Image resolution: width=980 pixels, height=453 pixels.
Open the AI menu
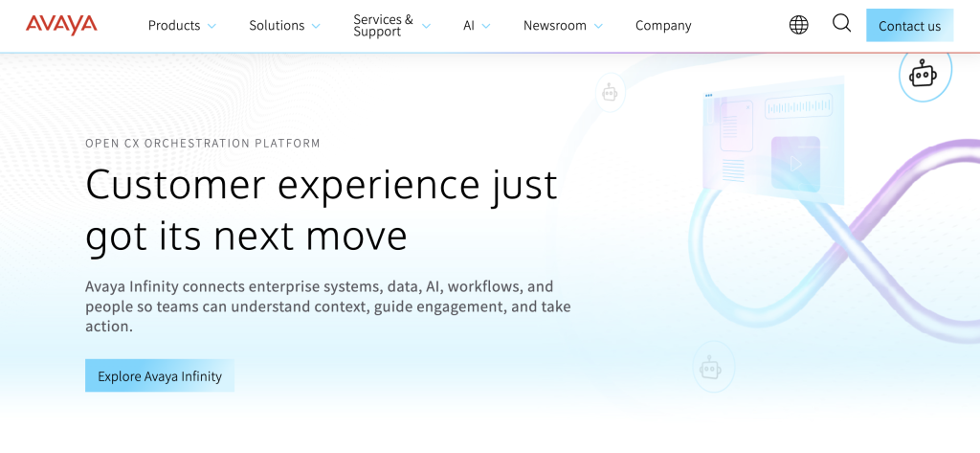[469, 26]
